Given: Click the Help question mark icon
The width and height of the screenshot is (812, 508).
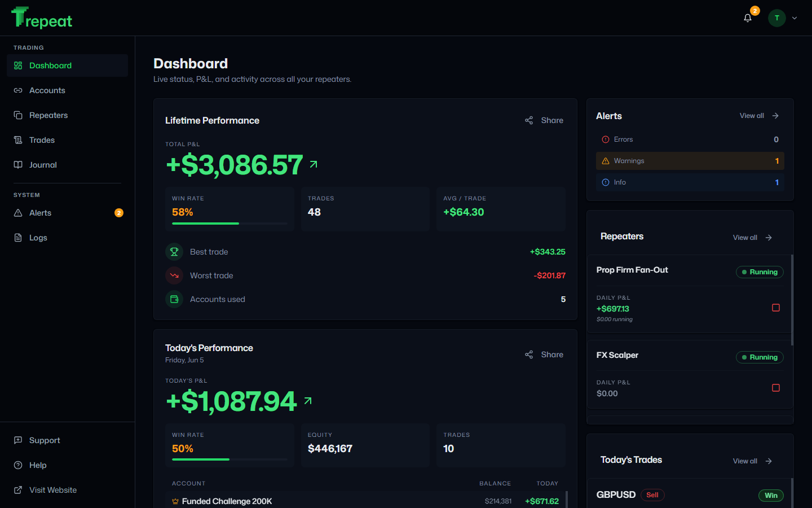Looking at the screenshot, I should 18,465.
